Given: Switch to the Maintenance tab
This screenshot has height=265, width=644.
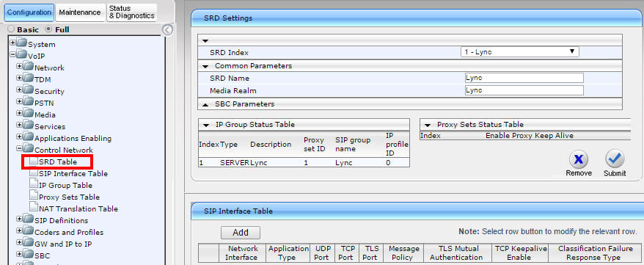Looking at the screenshot, I should coord(80,12).
